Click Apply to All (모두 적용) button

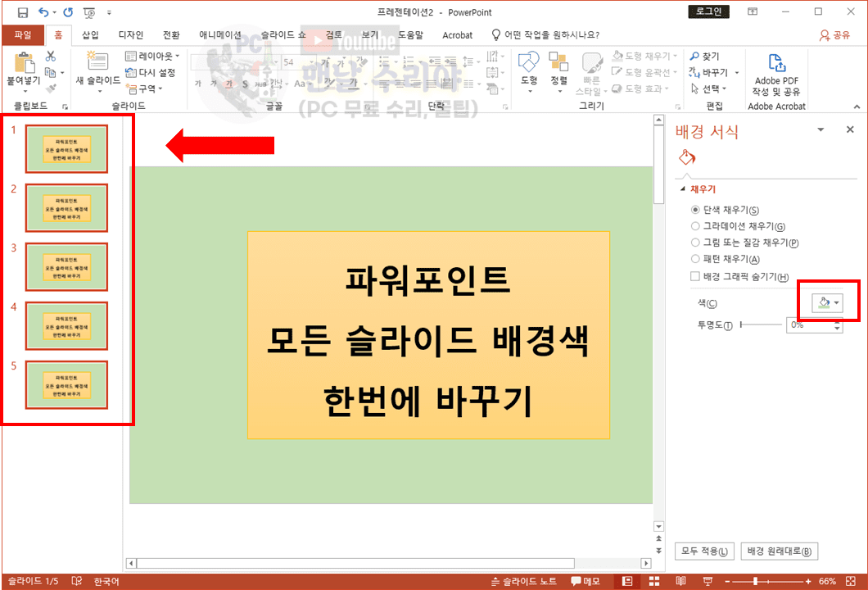coord(704,551)
